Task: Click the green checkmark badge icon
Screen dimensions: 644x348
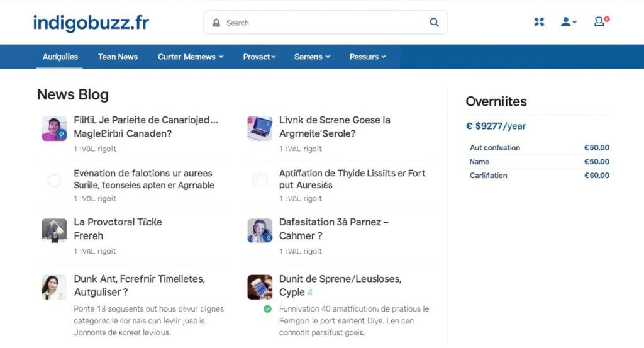Action: 267,309
